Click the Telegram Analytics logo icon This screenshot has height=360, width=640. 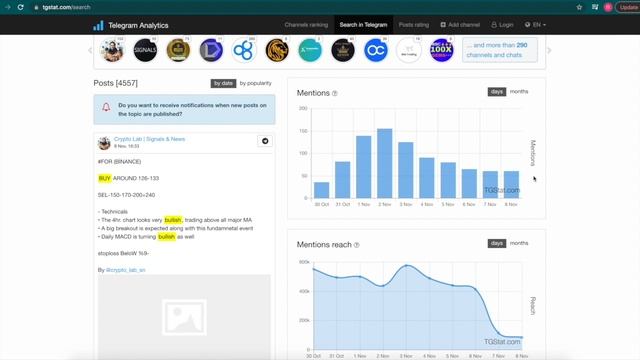point(98,25)
